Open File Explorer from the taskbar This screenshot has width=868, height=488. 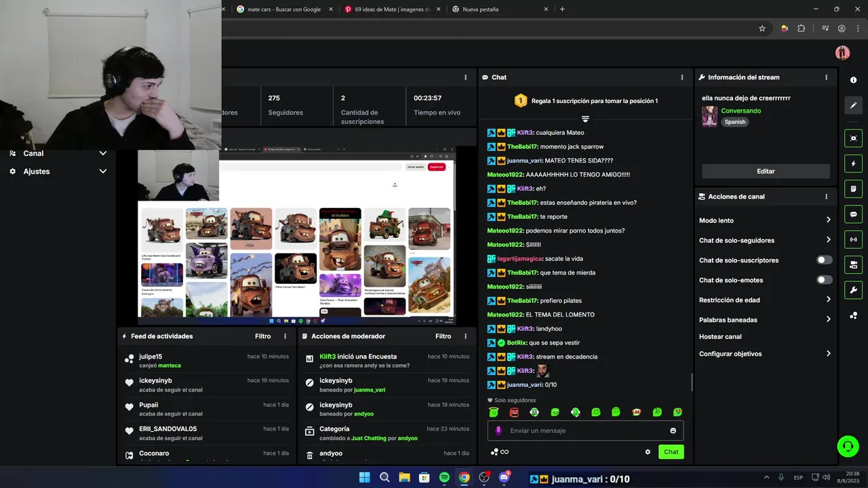404,477
